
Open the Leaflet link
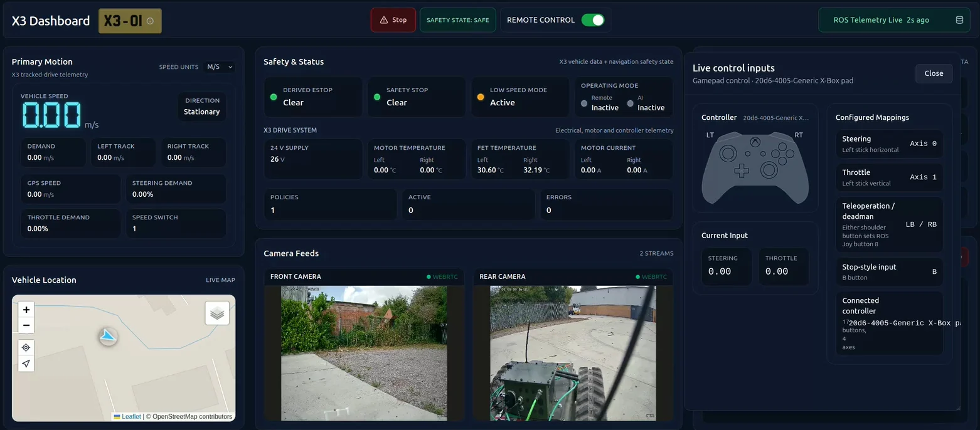pyautogui.click(x=131, y=416)
